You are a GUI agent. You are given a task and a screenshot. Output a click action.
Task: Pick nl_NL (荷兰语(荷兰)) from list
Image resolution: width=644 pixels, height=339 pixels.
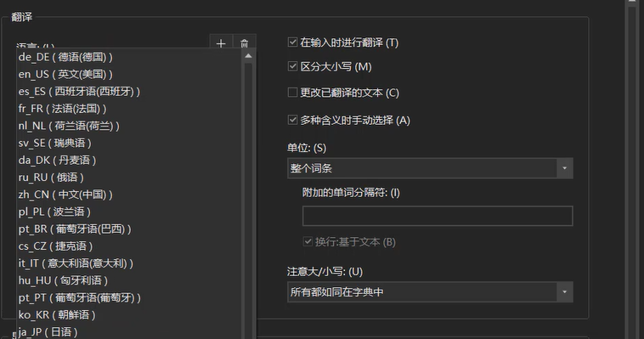pos(129,126)
